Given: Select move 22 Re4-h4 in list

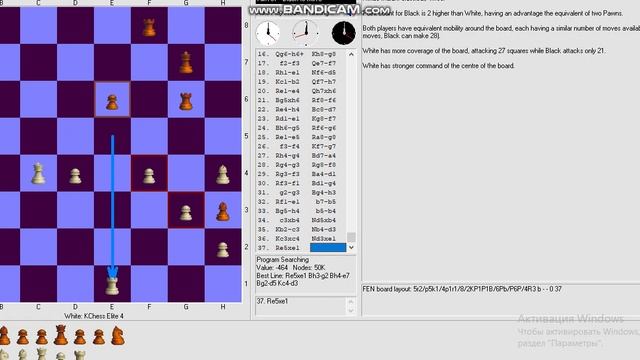Looking at the screenshot, I should tap(287, 109).
